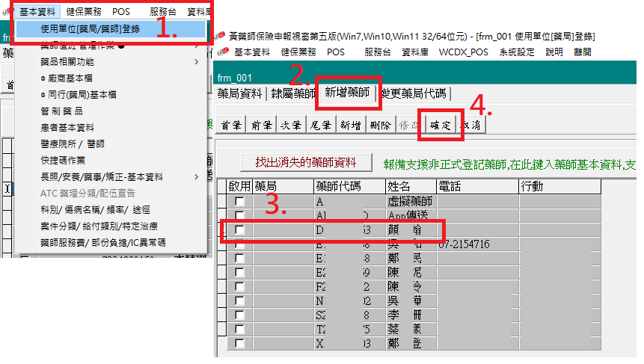This screenshot has height=364, width=644.
Task: Click 新增 add record button
Action: tap(350, 125)
